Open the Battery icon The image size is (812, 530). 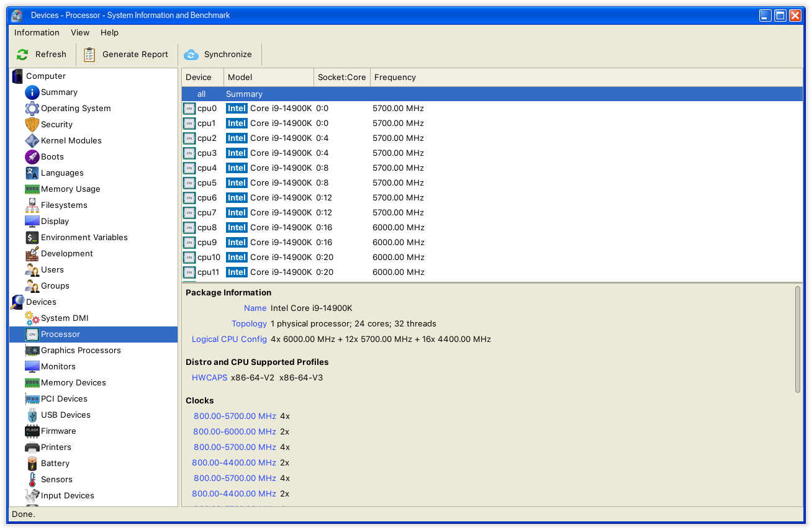click(32, 464)
